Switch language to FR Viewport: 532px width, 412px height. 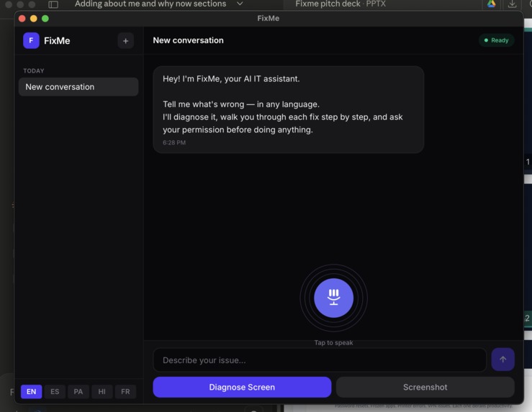(125, 392)
